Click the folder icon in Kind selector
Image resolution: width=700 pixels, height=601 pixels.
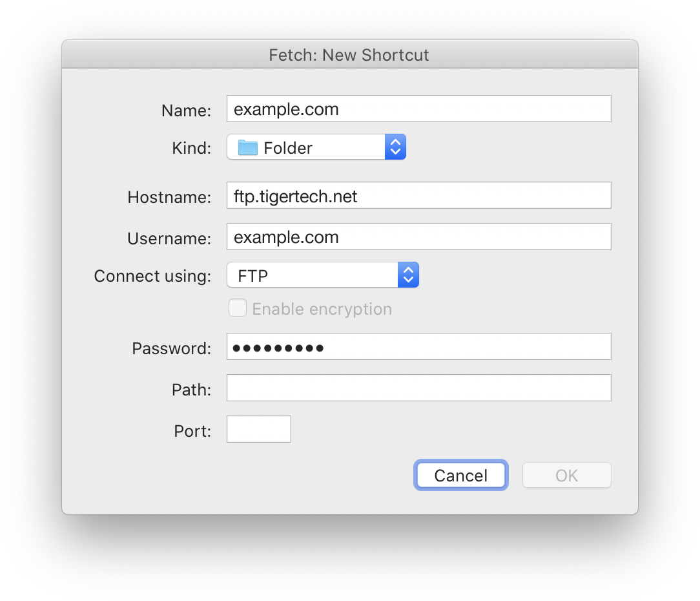[247, 148]
